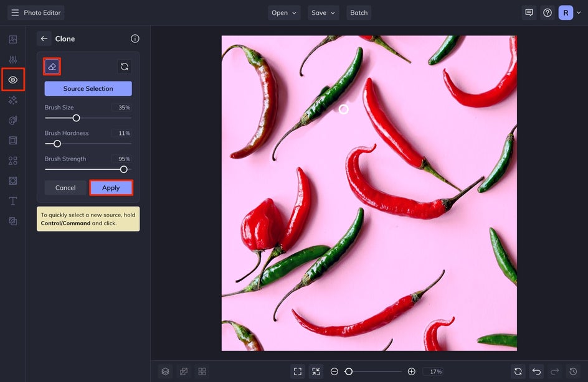Image resolution: width=588 pixels, height=382 pixels.
Task: Click the chili pepper image canvas
Action: (369, 193)
